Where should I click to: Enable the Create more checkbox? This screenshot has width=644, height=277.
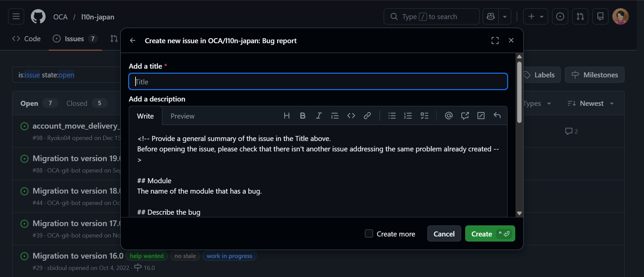click(x=369, y=233)
